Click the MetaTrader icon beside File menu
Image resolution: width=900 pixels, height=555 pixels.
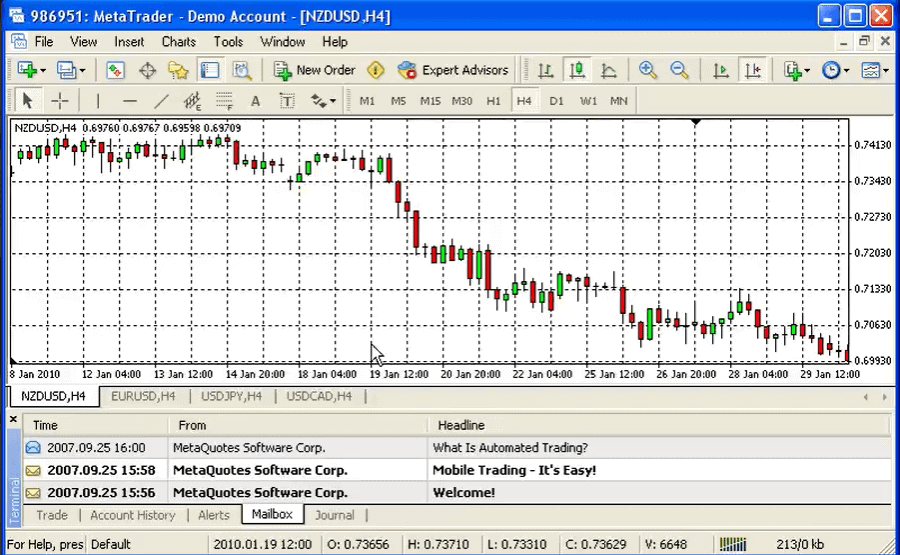(19, 41)
